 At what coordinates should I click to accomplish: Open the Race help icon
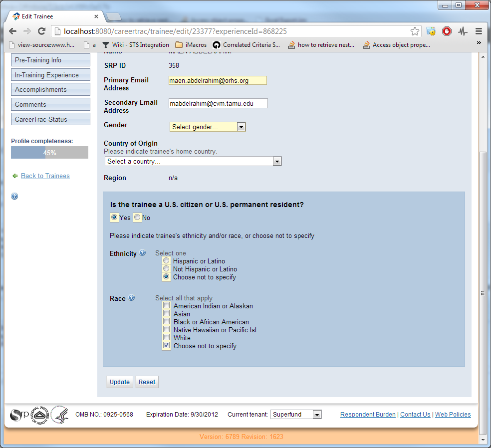(132, 298)
